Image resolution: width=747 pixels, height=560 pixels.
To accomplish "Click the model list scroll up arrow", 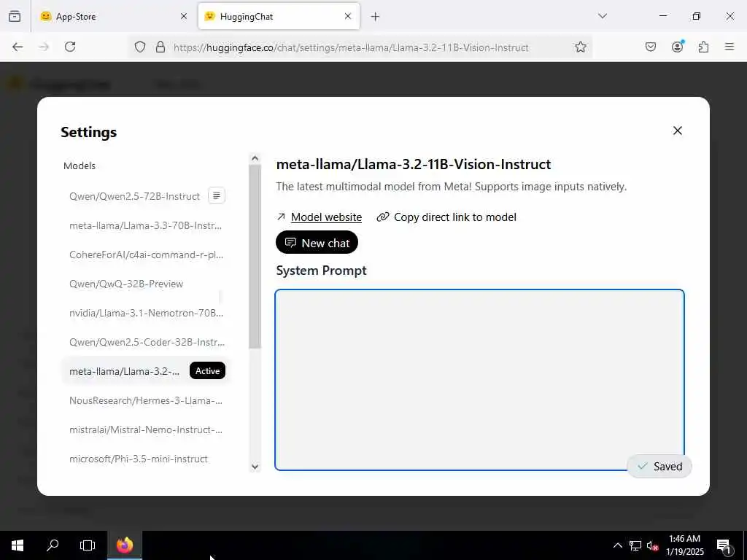I will [255, 158].
